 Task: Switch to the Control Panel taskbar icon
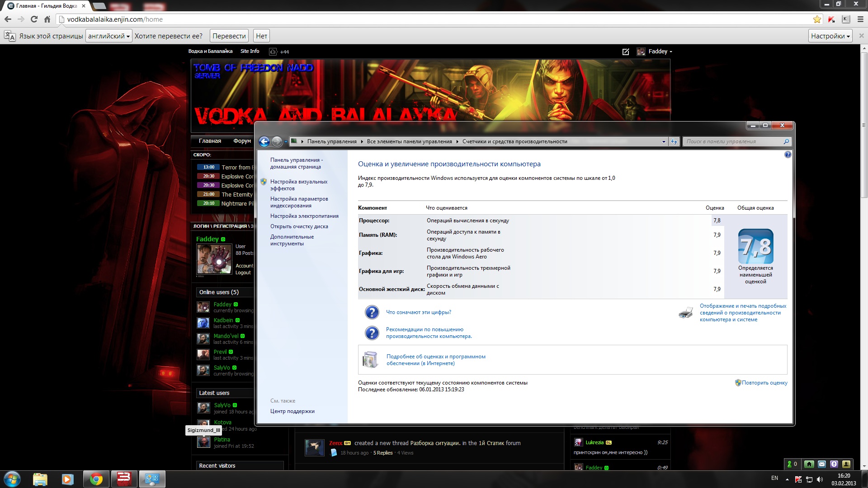coord(152,479)
